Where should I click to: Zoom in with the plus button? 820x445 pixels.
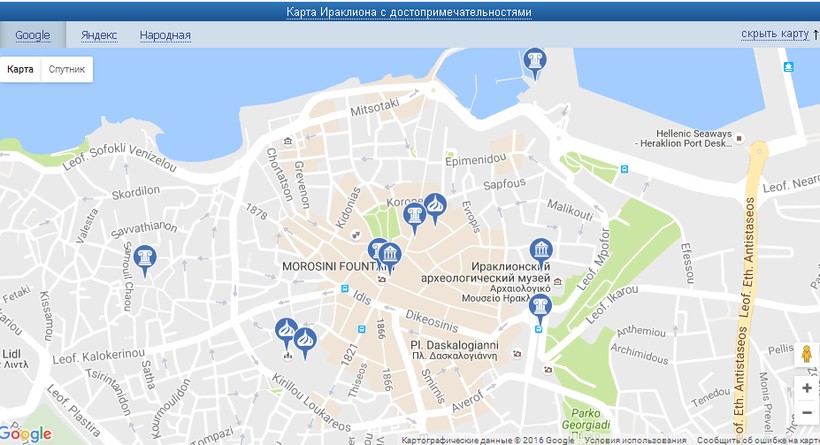[x=806, y=388]
